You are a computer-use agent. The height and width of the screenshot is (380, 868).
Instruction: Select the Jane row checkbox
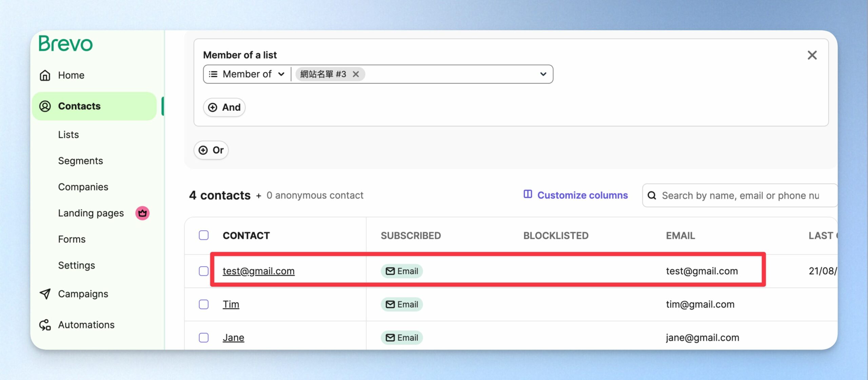204,338
